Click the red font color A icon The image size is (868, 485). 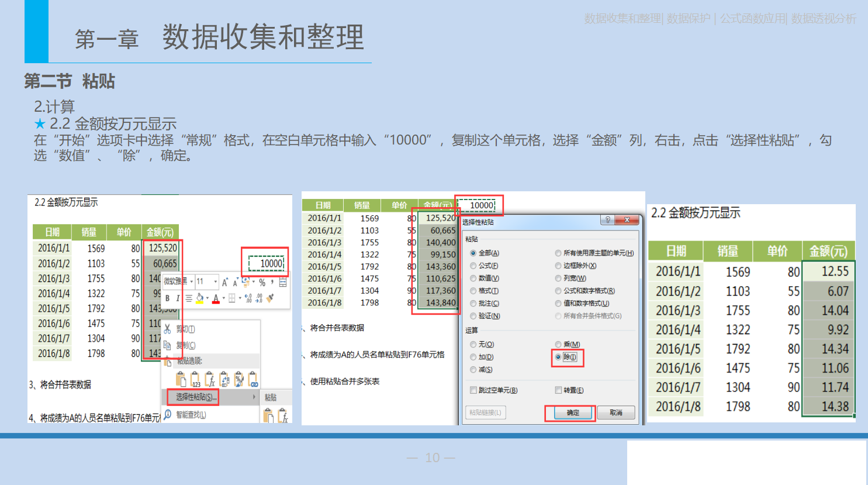[x=216, y=298]
